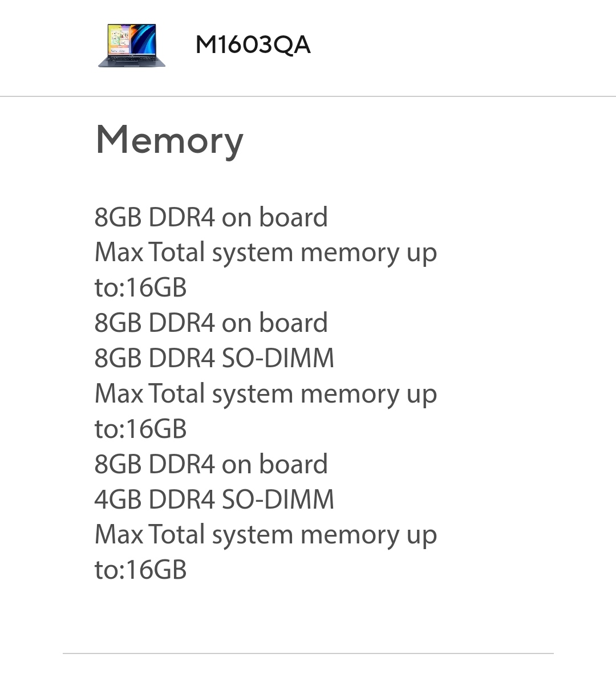Viewport: 616px width, 674px height.
Task: Click the keyboard area of the laptop thumbnail
Action: pos(132,60)
